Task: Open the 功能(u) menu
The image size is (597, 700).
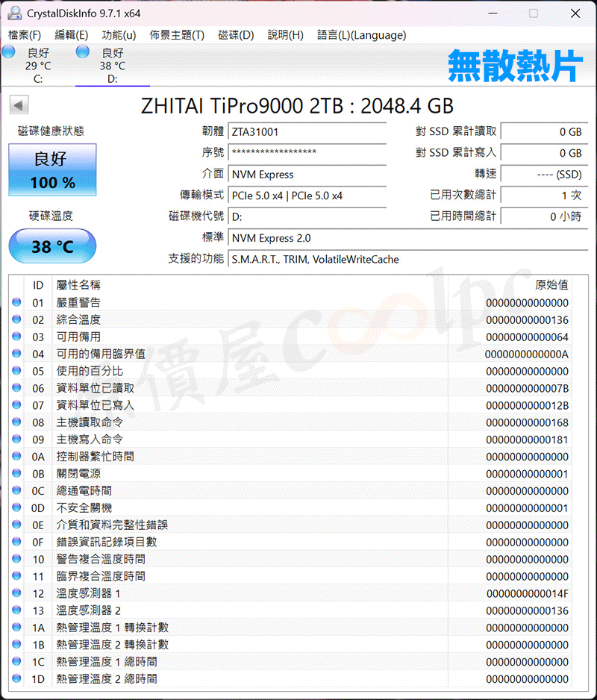Action: tap(119, 35)
